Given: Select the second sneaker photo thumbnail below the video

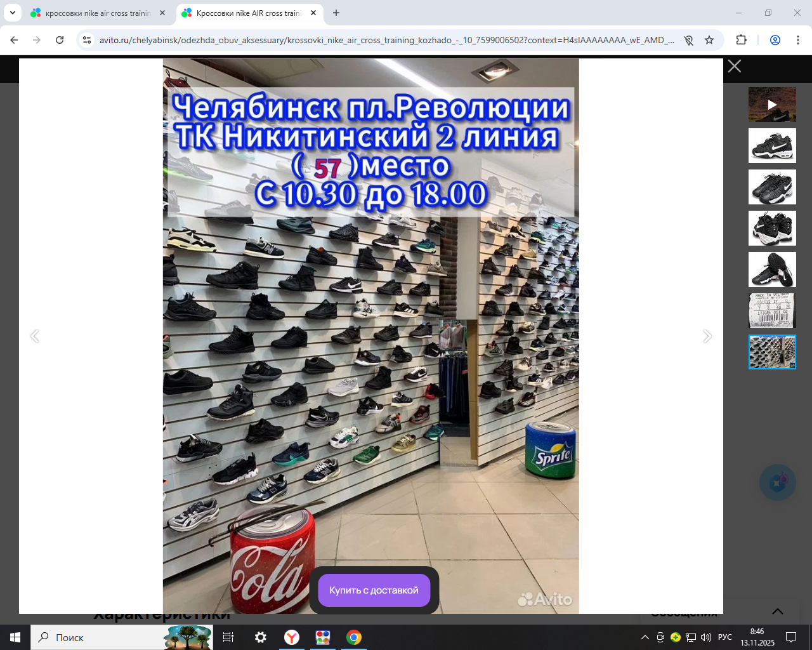Looking at the screenshot, I should pos(772,187).
